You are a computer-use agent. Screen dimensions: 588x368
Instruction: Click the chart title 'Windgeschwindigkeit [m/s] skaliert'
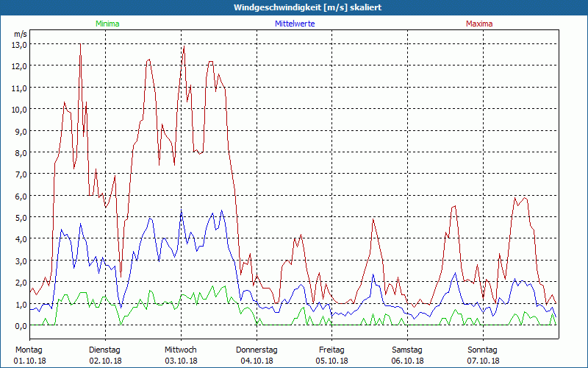(x=307, y=7)
